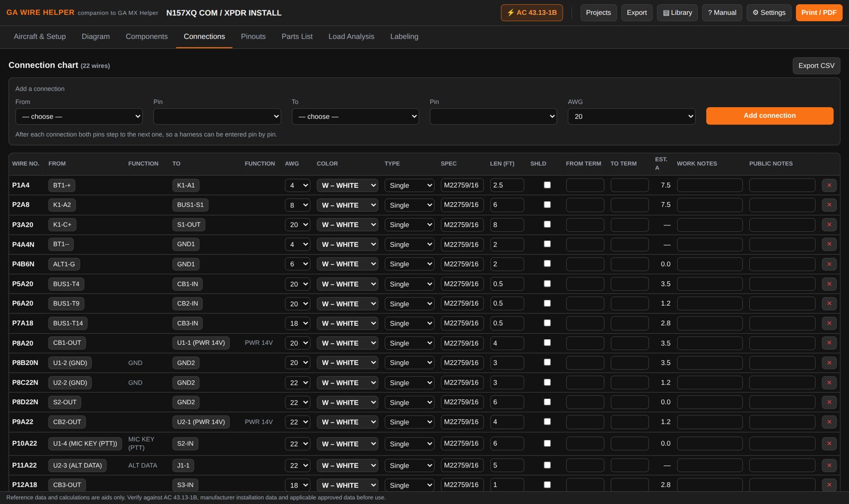Delete wire P4B6N using X button
The height and width of the screenshot is (504, 849).
point(829,264)
